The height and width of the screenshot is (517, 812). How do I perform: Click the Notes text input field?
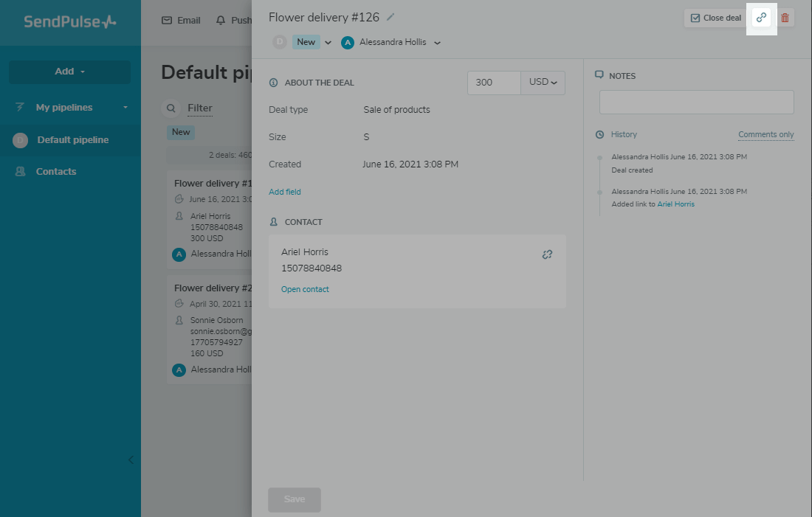click(696, 103)
